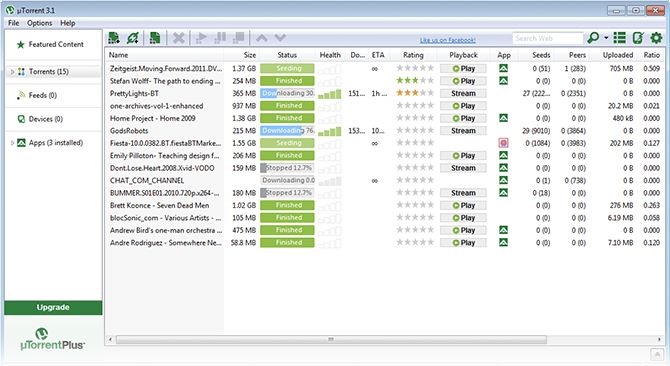Select Featured Content in sidebar

53,44
